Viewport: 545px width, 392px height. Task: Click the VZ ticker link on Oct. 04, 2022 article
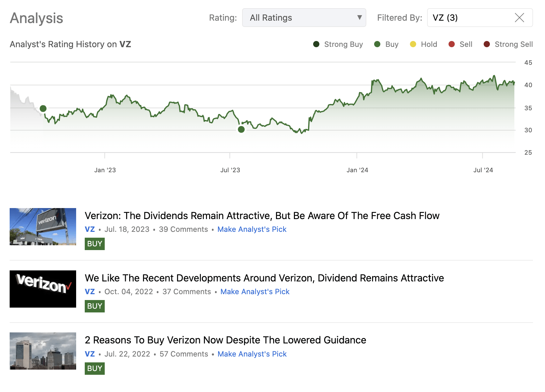coord(90,292)
